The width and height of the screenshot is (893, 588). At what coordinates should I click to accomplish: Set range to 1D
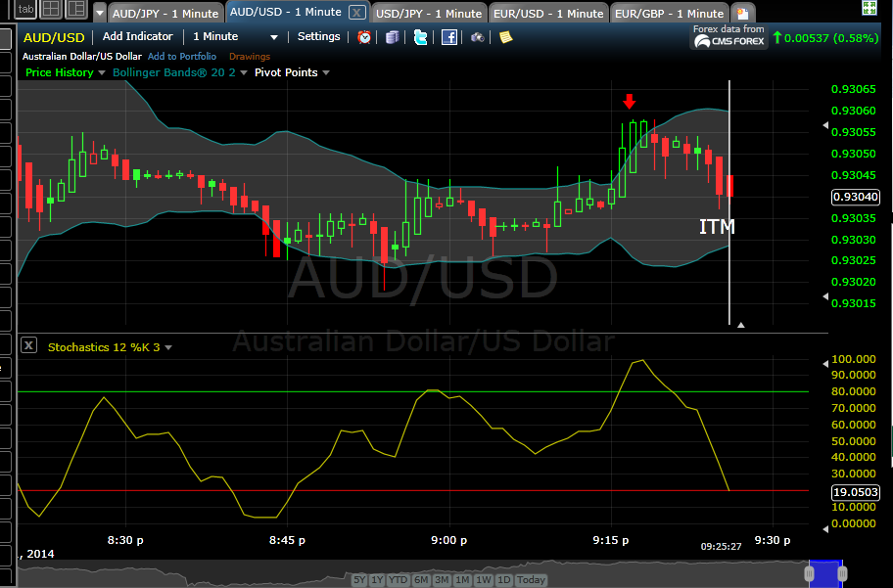[x=504, y=579]
